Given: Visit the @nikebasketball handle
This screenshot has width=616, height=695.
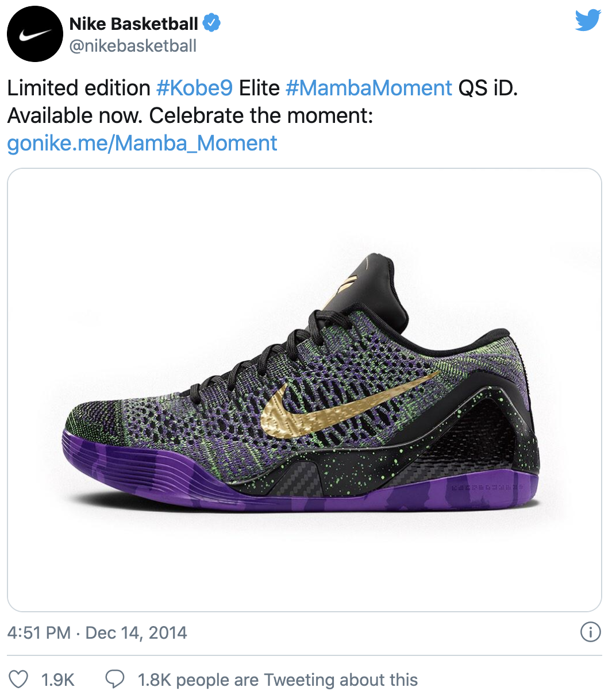Looking at the screenshot, I should pos(133,46).
